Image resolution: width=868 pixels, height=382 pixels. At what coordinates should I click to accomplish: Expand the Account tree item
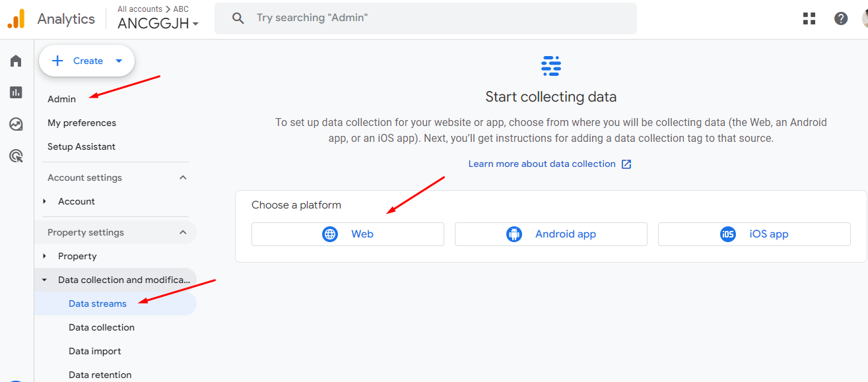click(x=45, y=201)
